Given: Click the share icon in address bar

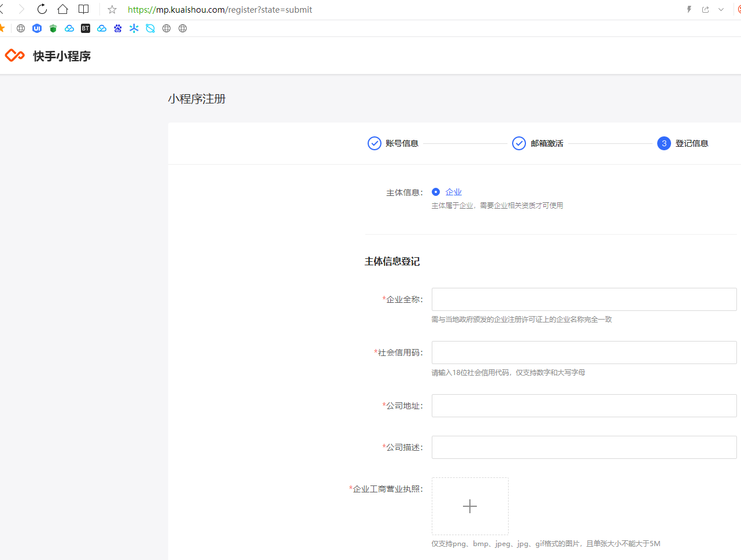Looking at the screenshot, I should click(705, 9).
